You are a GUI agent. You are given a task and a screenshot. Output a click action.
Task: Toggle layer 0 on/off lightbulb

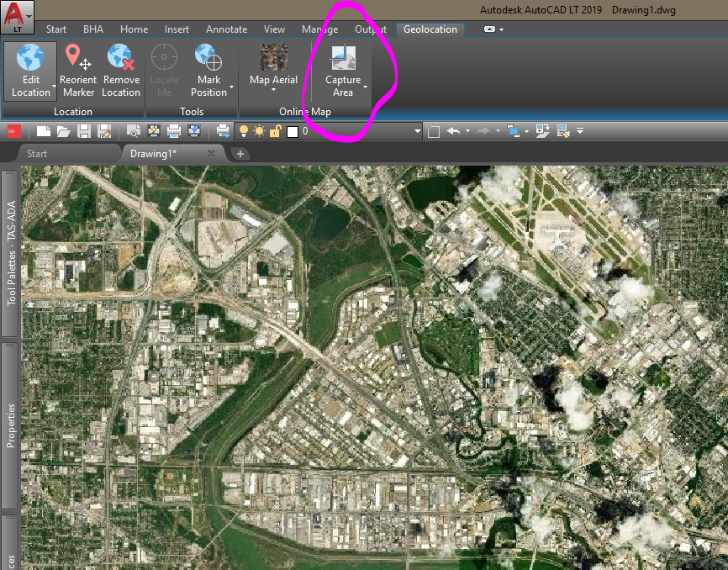tap(243, 131)
